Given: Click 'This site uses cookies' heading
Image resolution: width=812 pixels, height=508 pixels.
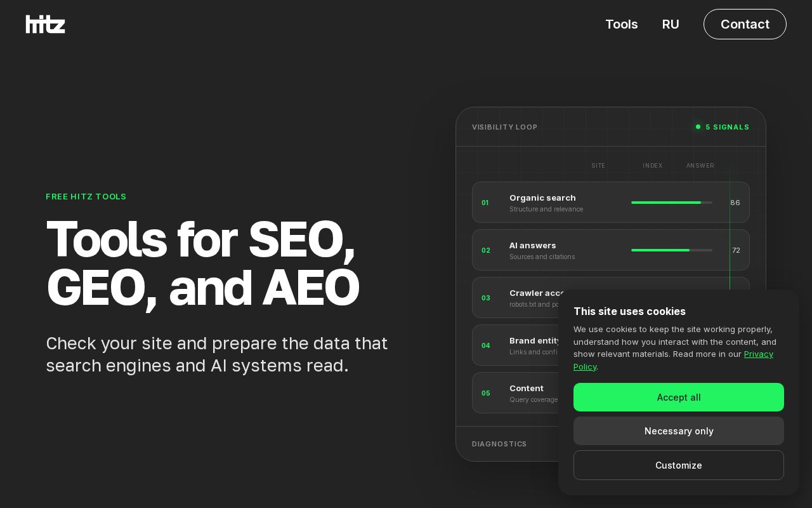Looking at the screenshot, I should point(629,311).
